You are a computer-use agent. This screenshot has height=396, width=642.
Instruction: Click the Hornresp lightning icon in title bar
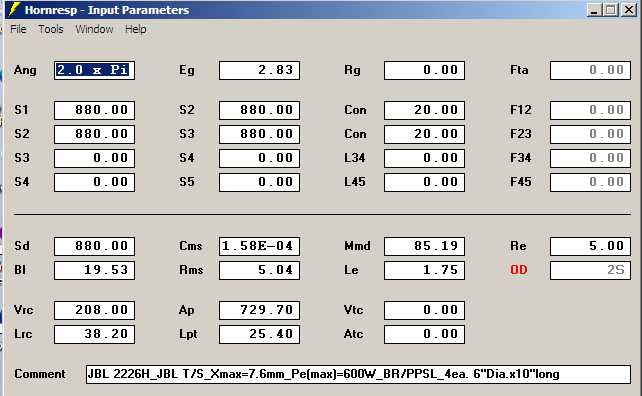point(15,9)
